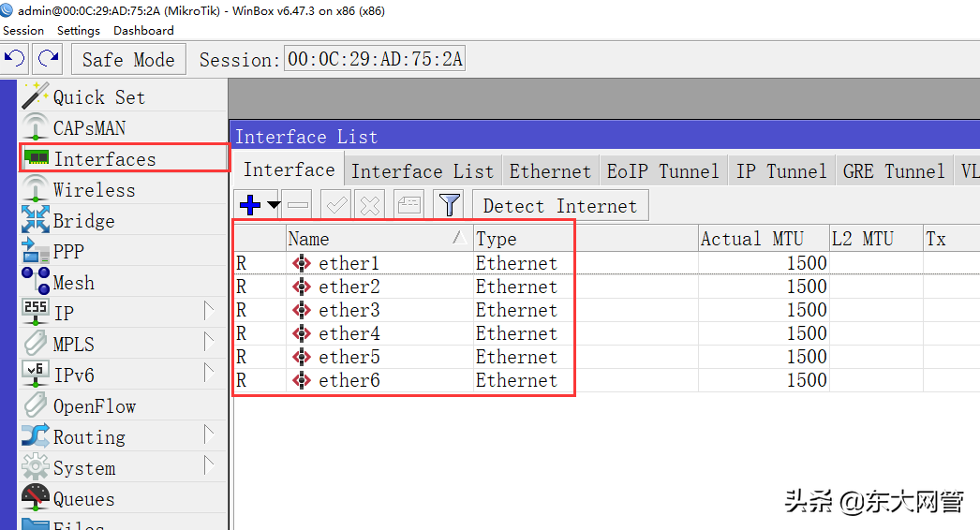980x530 pixels.
Task: Switch to the EoIP Tunnel tab
Action: pos(663,171)
